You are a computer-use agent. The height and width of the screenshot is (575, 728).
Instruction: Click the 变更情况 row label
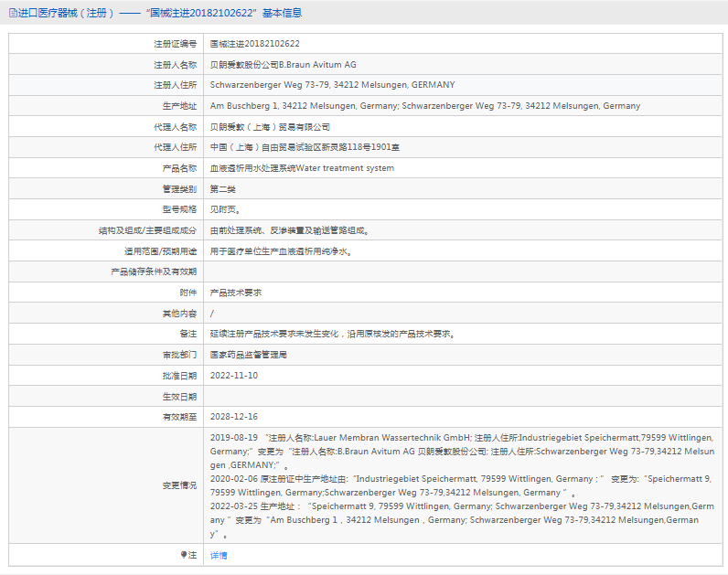pyautogui.click(x=178, y=485)
